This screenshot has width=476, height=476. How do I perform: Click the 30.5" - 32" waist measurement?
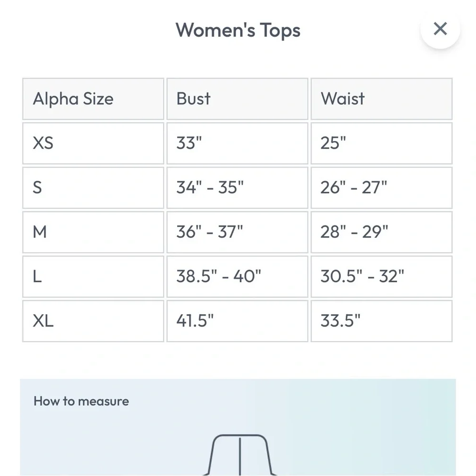coord(362,276)
